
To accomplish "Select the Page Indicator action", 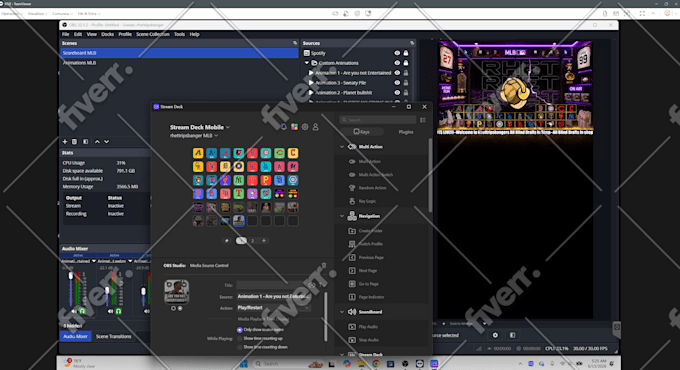I will 367,297.
